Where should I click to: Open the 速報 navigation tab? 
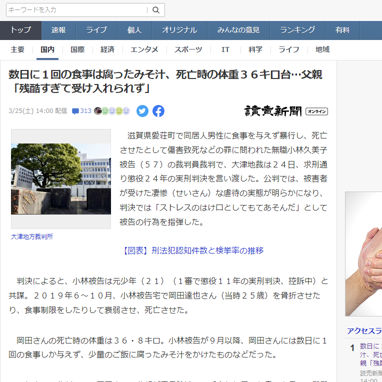[x=59, y=30]
